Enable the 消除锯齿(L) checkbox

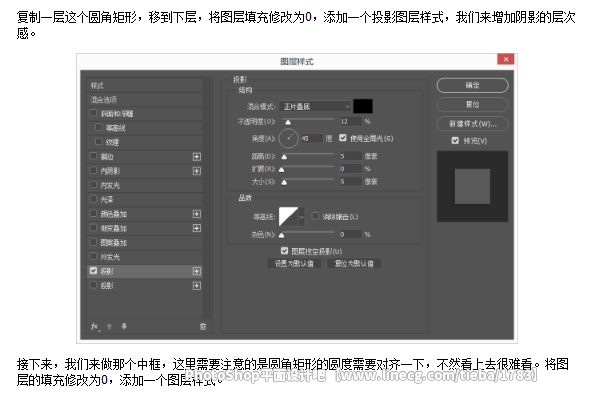pos(315,216)
